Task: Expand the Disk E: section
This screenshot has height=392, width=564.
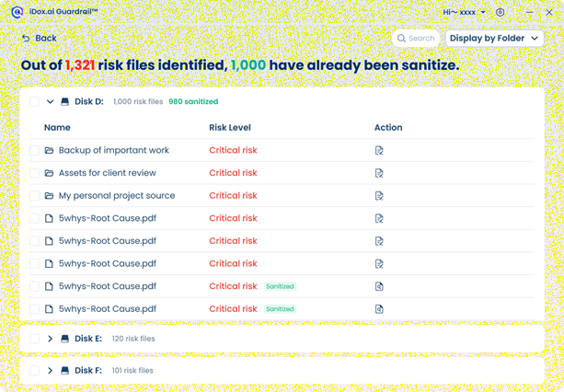Action: point(50,339)
